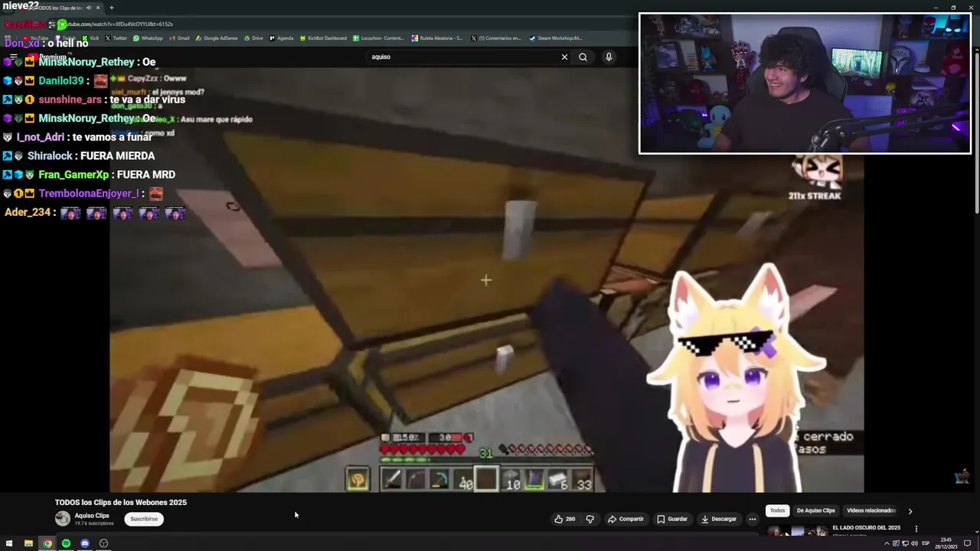980x551 pixels.
Task: Open the WhatsApp bookmark
Action: coord(148,38)
